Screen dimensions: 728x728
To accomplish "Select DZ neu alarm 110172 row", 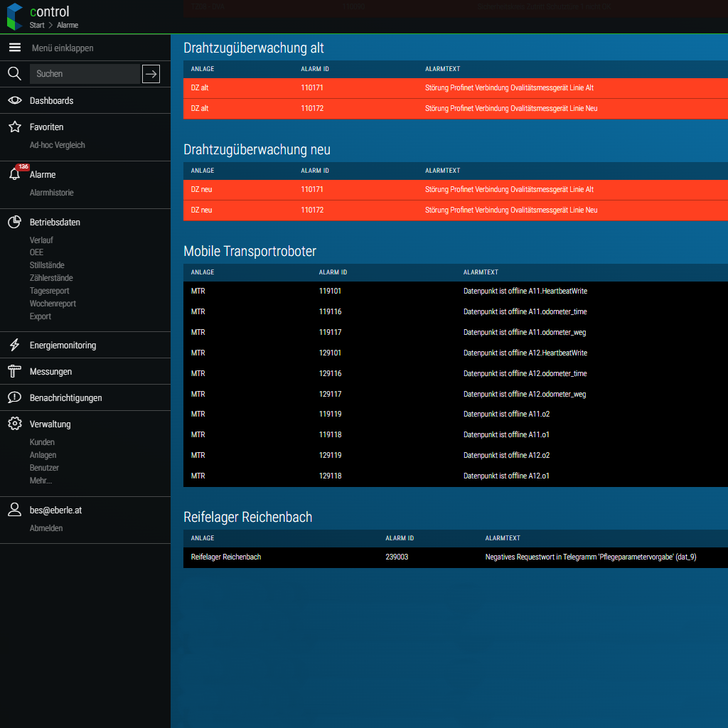I will (x=456, y=210).
